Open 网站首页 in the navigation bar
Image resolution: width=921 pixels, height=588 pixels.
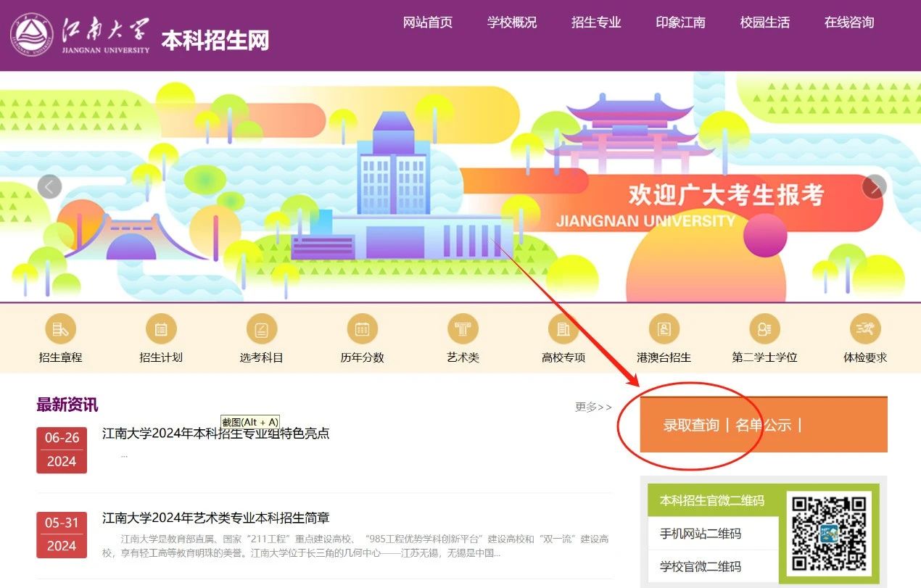click(x=428, y=22)
